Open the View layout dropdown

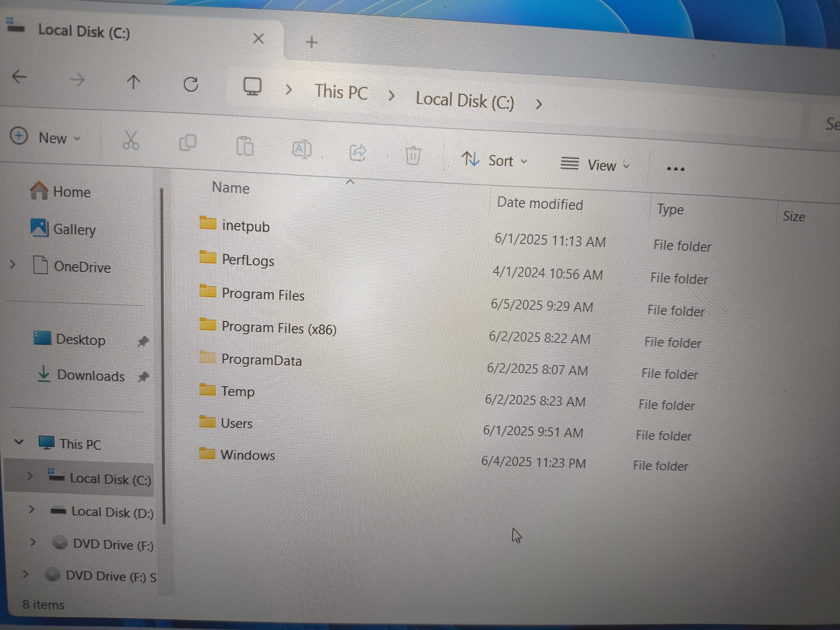tap(595, 164)
